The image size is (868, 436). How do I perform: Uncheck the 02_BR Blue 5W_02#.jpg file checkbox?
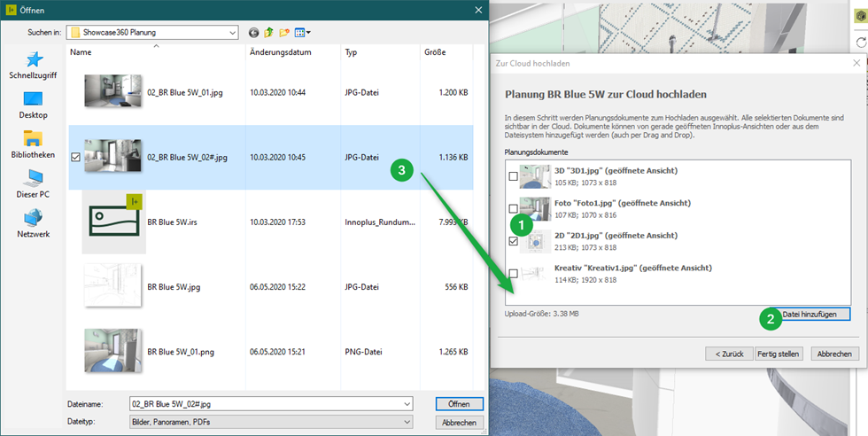pos(76,158)
